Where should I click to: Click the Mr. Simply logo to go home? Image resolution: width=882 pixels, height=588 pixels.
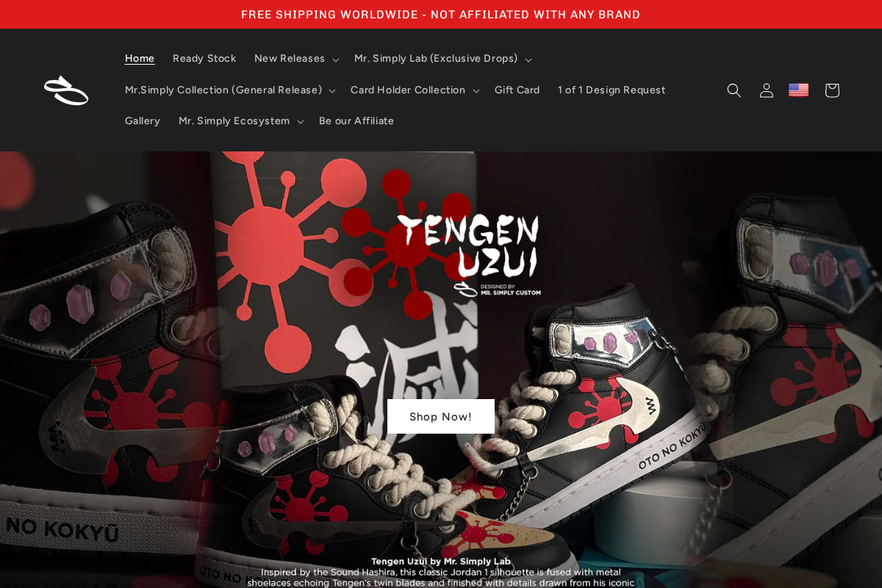pos(68,90)
